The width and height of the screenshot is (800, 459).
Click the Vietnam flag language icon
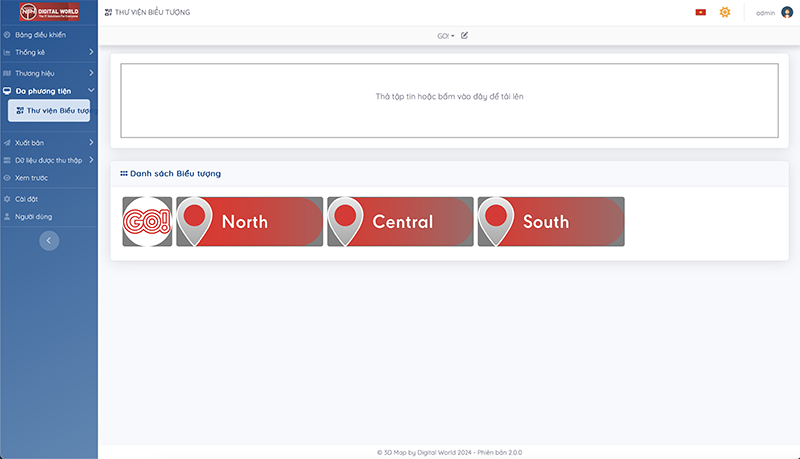700,12
